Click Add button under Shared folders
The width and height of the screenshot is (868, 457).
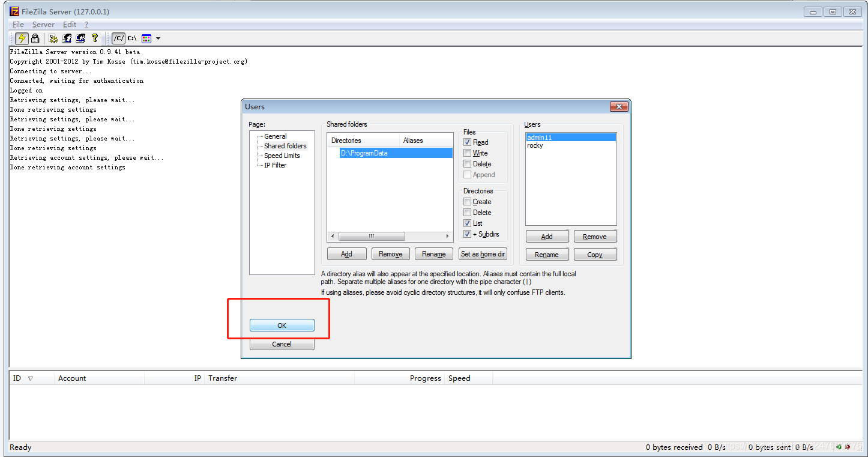click(346, 254)
